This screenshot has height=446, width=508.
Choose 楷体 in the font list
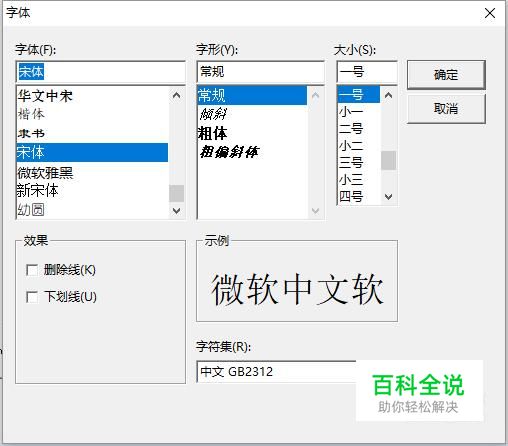click(92, 115)
